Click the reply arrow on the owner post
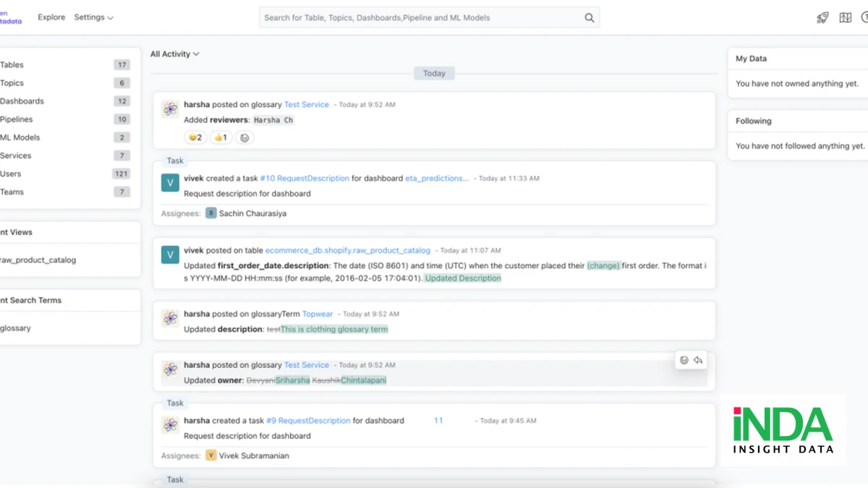The width and height of the screenshot is (868, 488). pyautogui.click(x=698, y=360)
